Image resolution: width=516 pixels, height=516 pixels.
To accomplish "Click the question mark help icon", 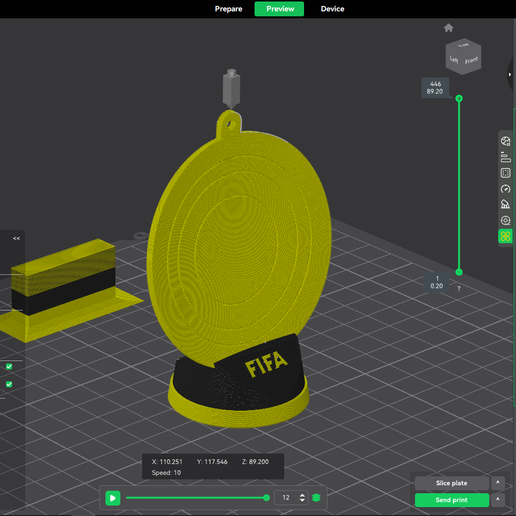I will pos(459,289).
